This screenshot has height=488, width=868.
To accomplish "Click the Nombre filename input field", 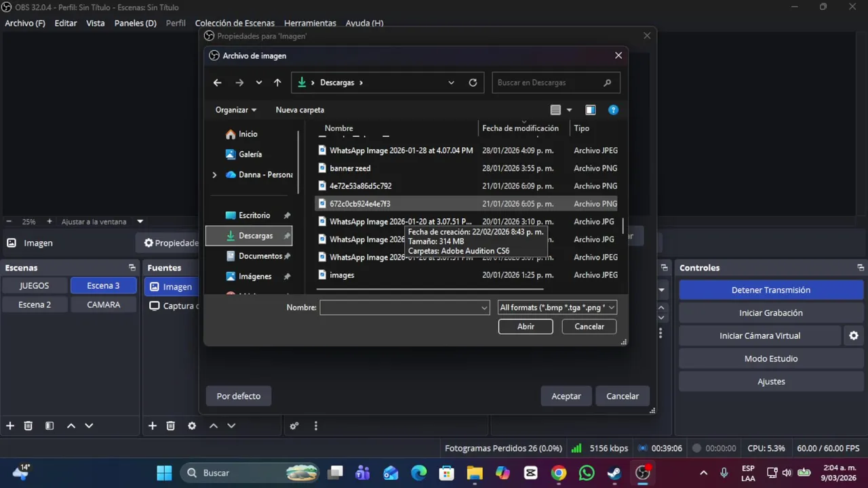I will 404,308.
